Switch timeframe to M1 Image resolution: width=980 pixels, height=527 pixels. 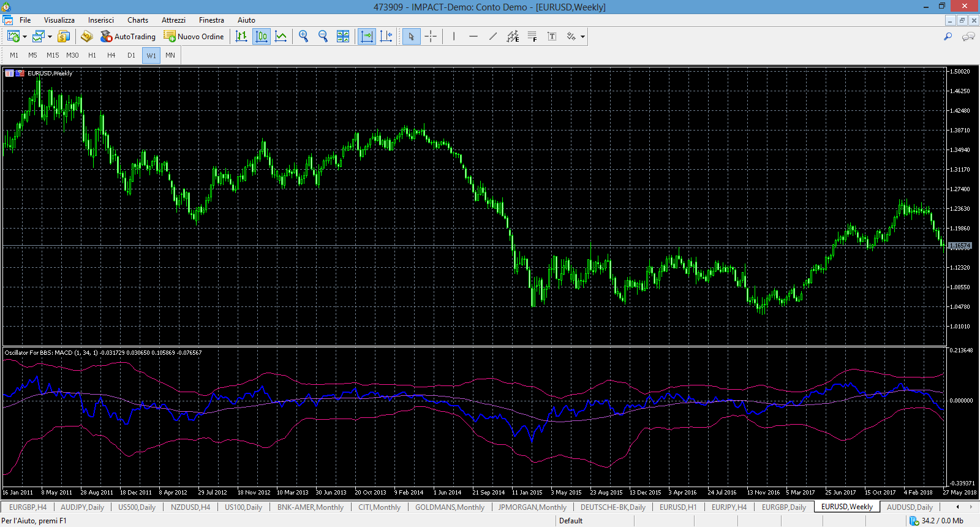[14, 55]
